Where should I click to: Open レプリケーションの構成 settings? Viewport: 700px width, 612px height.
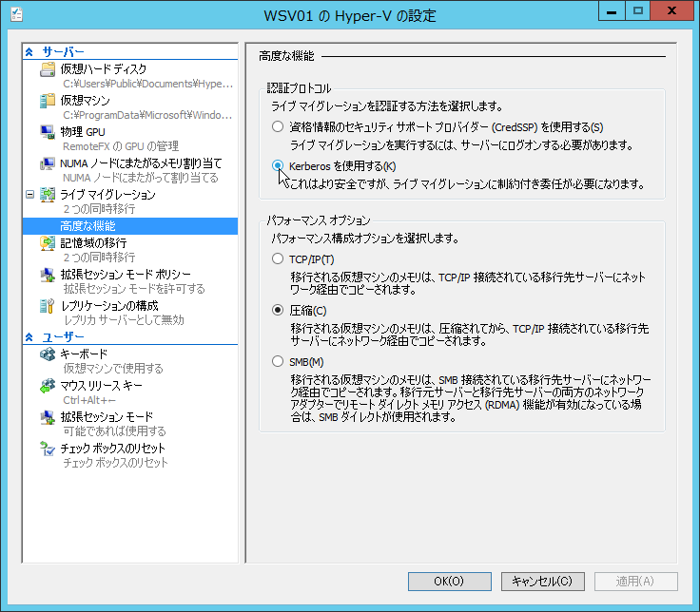pos(109,306)
